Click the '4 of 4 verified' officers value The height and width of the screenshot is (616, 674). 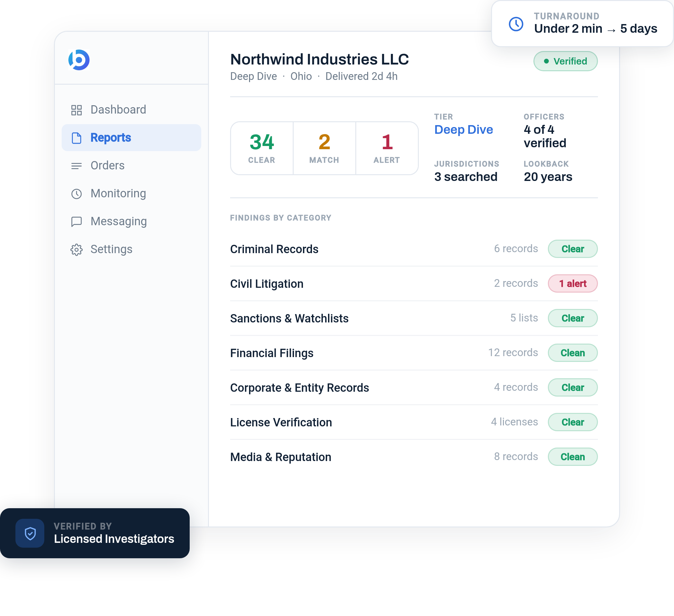click(545, 136)
